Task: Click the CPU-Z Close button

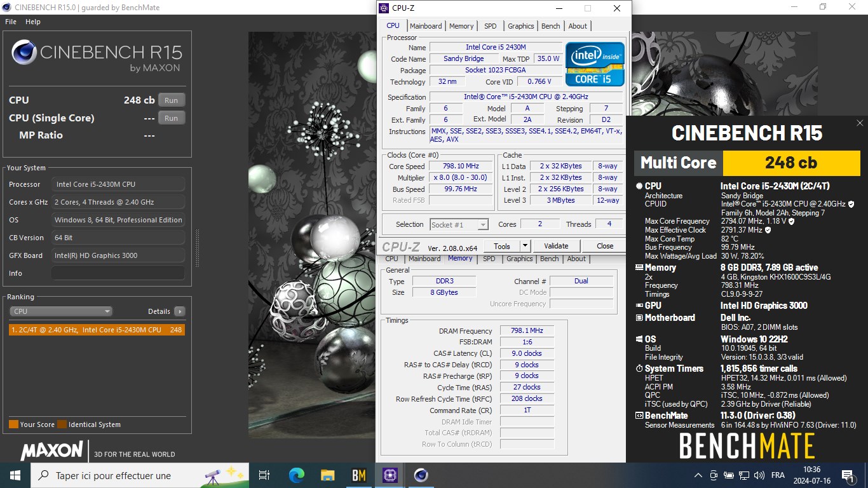Action: pos(605,246)
